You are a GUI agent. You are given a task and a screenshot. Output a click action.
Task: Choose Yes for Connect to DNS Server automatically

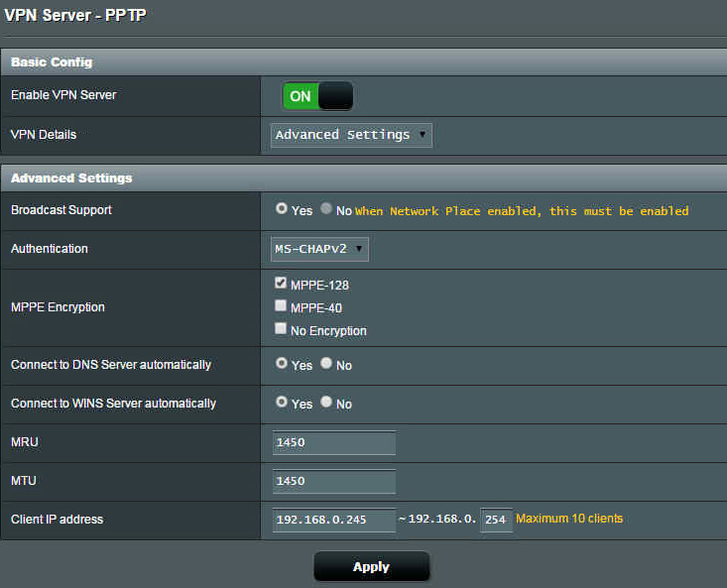point(281,363)
